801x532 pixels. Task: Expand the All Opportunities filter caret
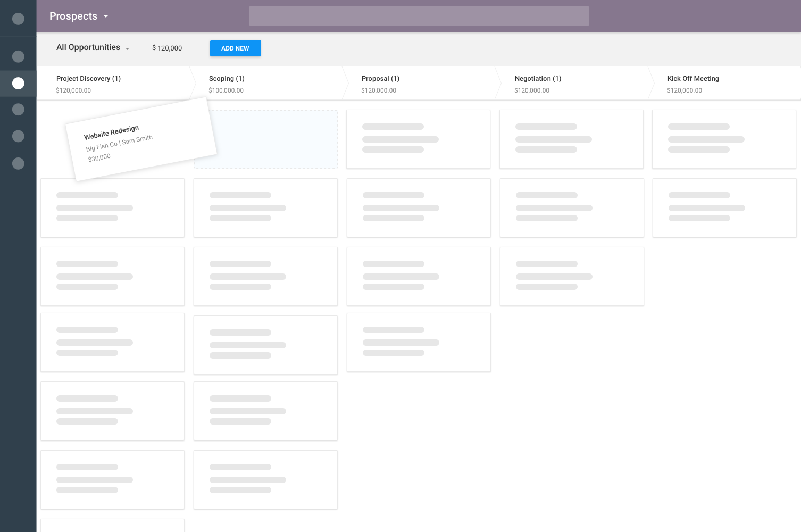[x=127, y=48]
